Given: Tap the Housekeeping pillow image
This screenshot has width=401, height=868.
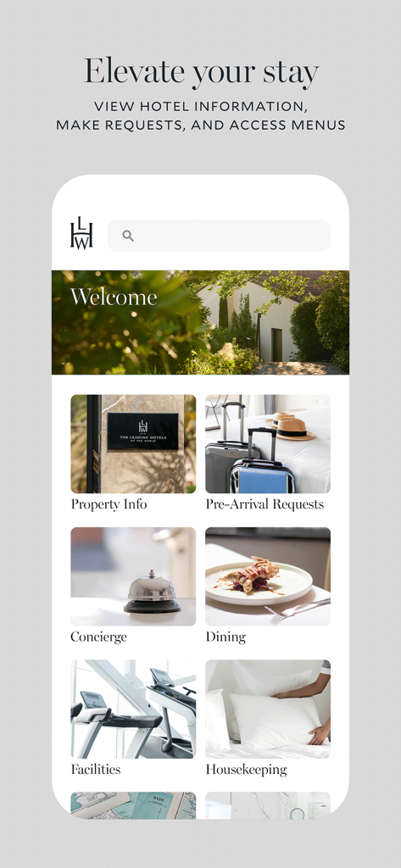Looking at the screenshot, I should click(x=268, y=709).
